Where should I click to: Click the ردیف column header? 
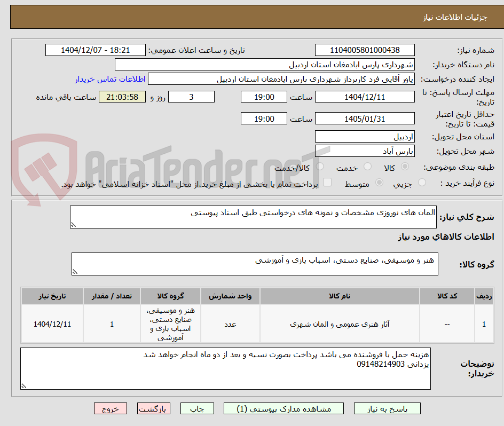(484, 296)
